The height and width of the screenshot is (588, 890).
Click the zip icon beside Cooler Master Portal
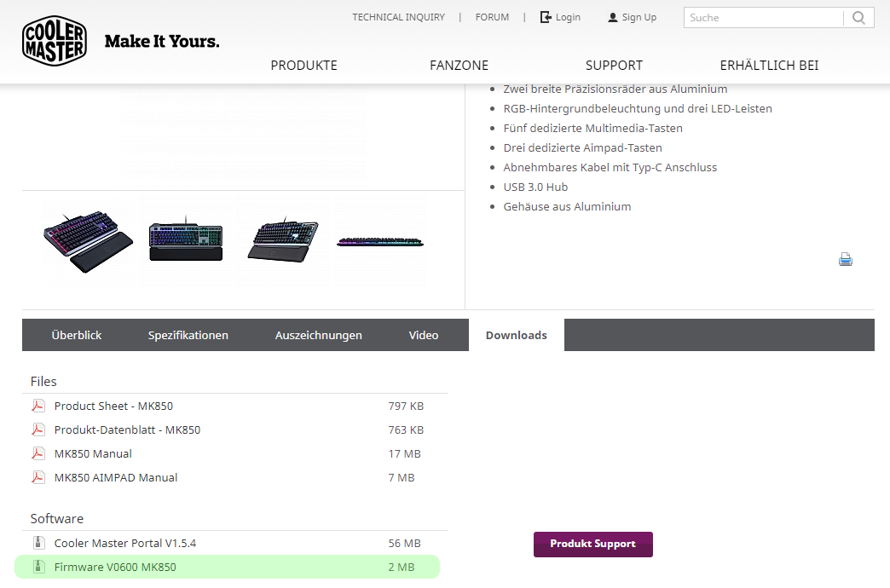tap(38, 543)
